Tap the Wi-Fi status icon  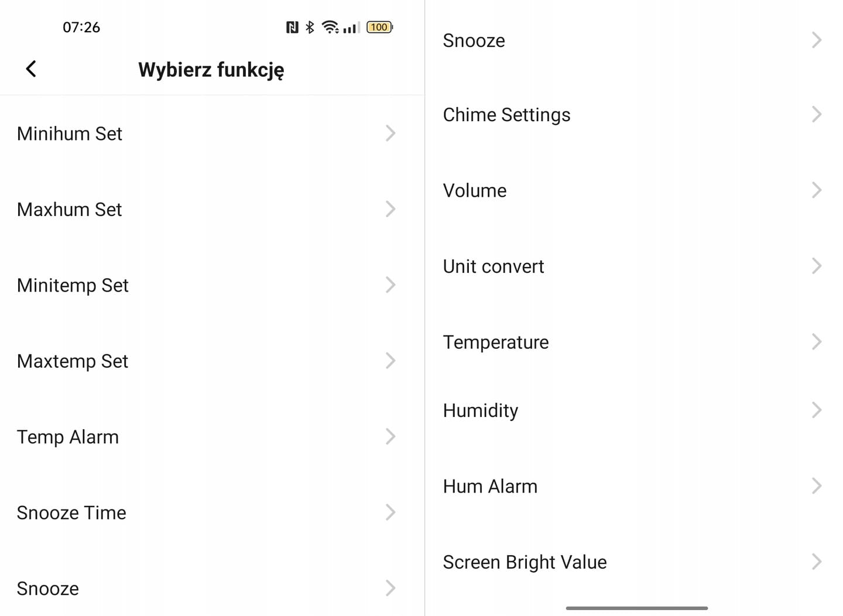point(330,27)
